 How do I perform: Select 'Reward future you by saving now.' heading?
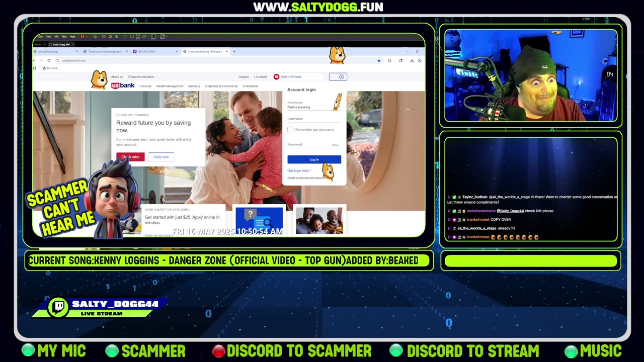[153, 126]
